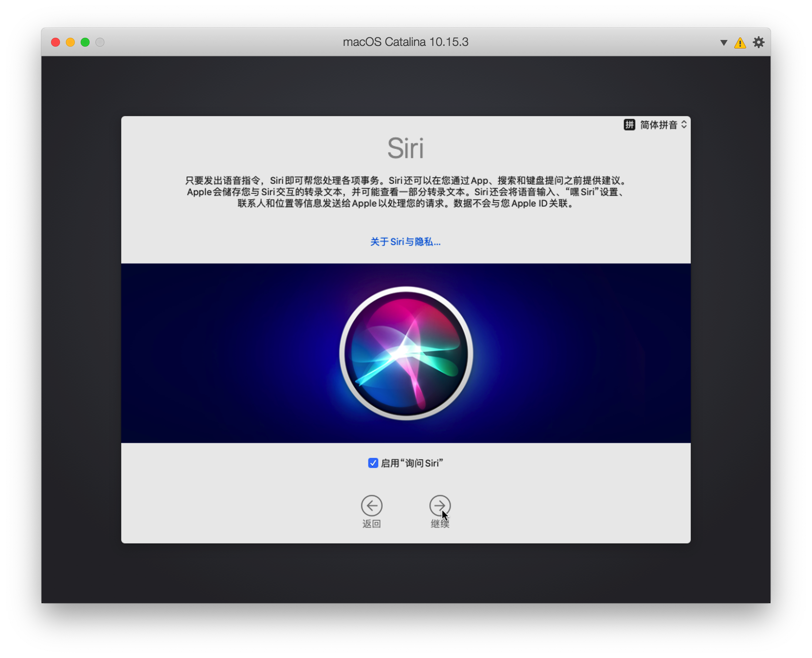This screenshot has width=812, height=658.
Task: Click the 返回 label text
Action: click(372, 524)
